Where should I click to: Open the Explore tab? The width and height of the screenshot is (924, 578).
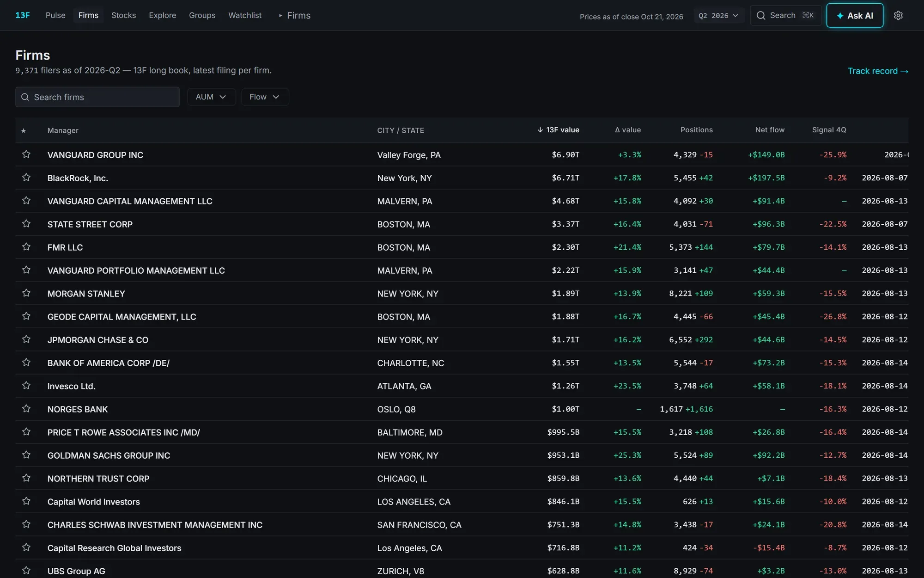[163, 15]
